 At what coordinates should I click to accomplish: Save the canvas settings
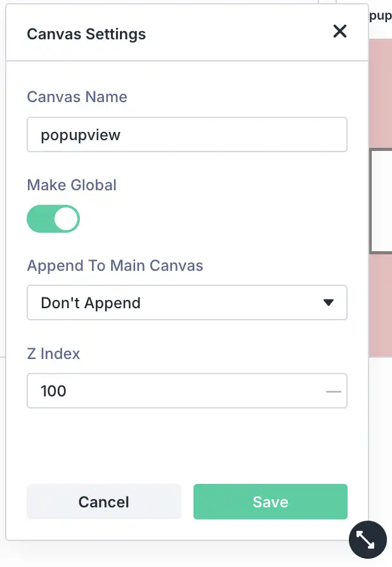(x=270, y=502)
